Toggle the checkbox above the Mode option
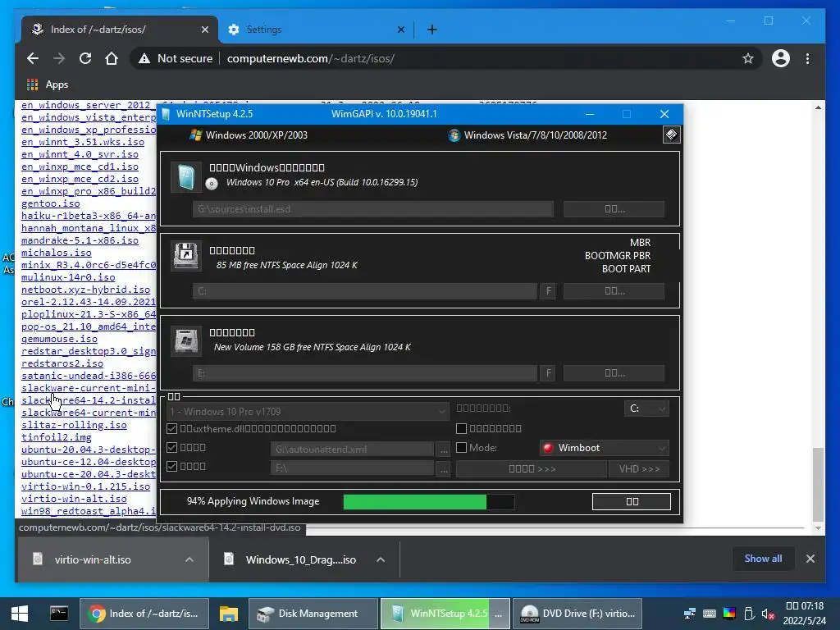 [461, 428]
